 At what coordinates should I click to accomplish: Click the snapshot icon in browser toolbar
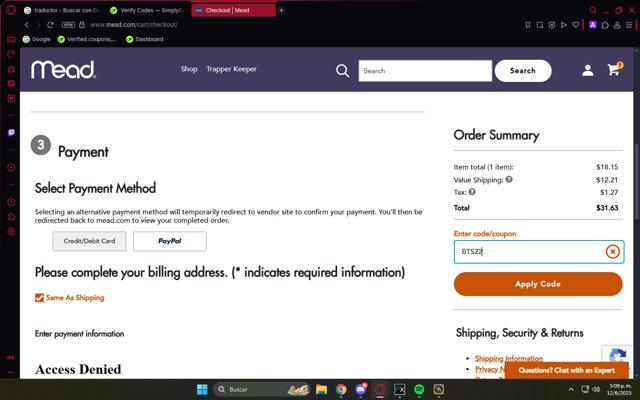pyautogui.click(x=540, y=25)
